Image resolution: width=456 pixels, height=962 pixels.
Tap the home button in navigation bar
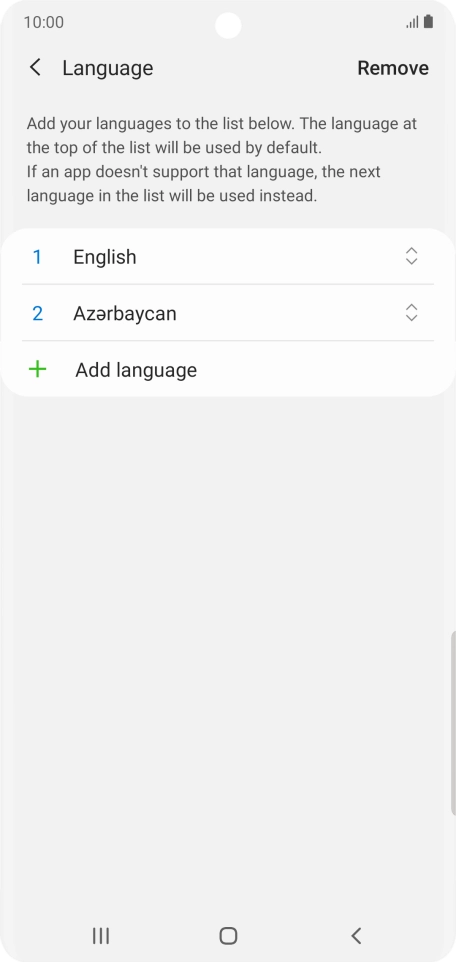228,936
